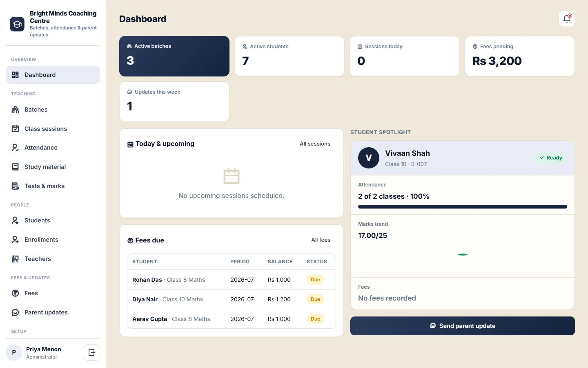
Task: Open the Fees pending Rs 3,200 card
Action: [x=520, y=56]
